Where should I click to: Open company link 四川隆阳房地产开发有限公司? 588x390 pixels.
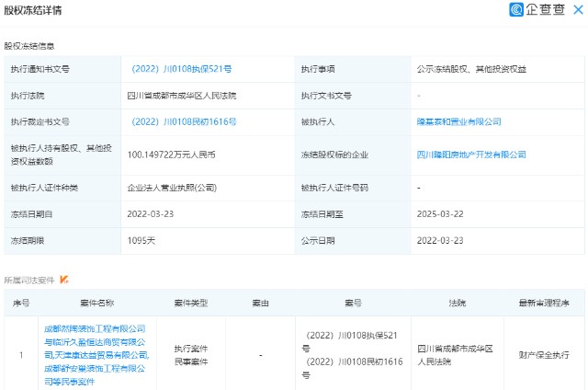[471, 155]
